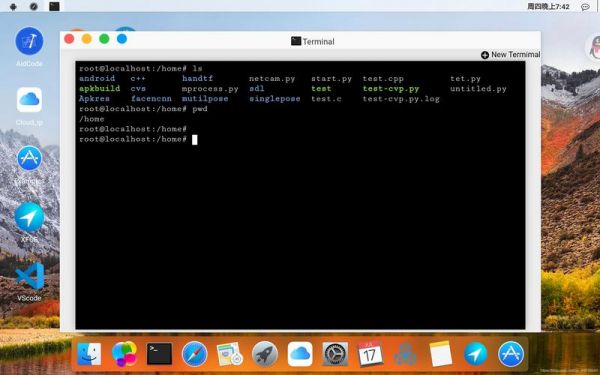
Task: Click the penguin QQ icon at right edge
Action: tap(593, 47)
